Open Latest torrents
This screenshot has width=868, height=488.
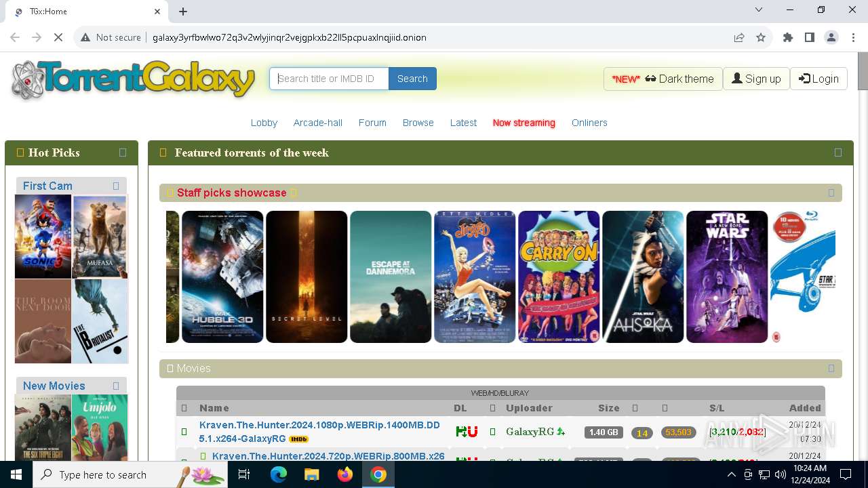point(463,123)
